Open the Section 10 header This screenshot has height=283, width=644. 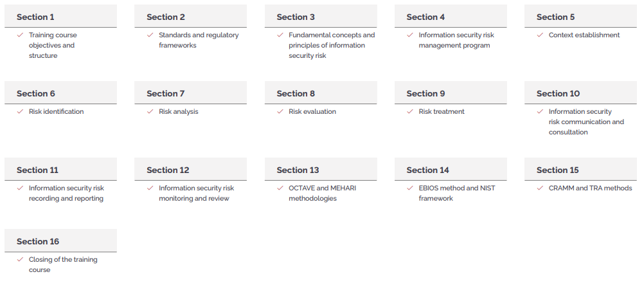(580, 93)
